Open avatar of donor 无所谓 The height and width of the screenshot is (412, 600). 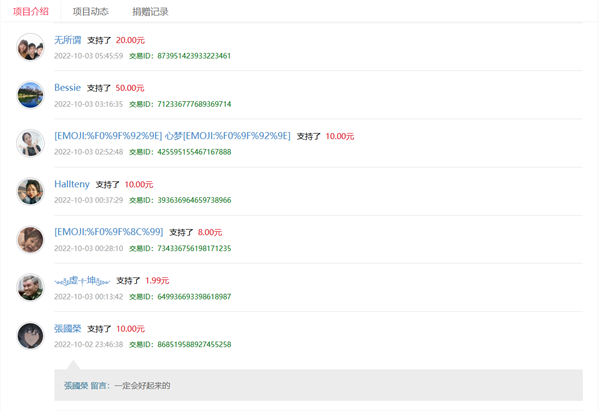point(30,47)
